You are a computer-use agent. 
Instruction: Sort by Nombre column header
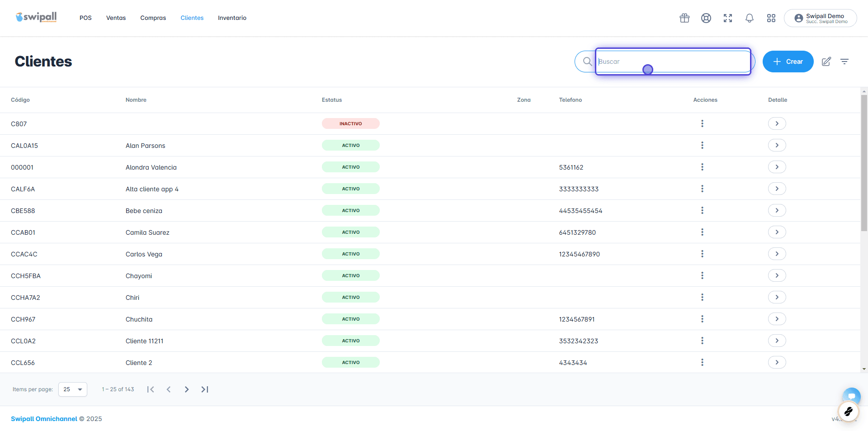[136, 100]
